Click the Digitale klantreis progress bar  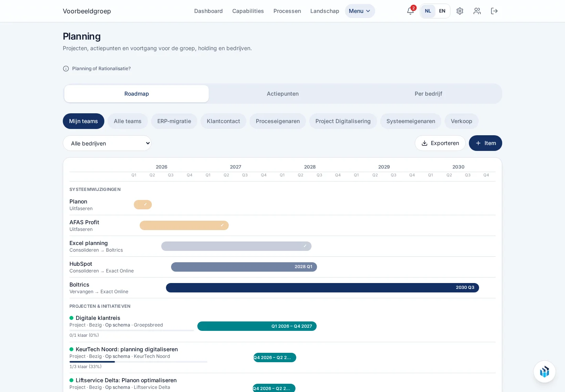click(x=132, y=330)
